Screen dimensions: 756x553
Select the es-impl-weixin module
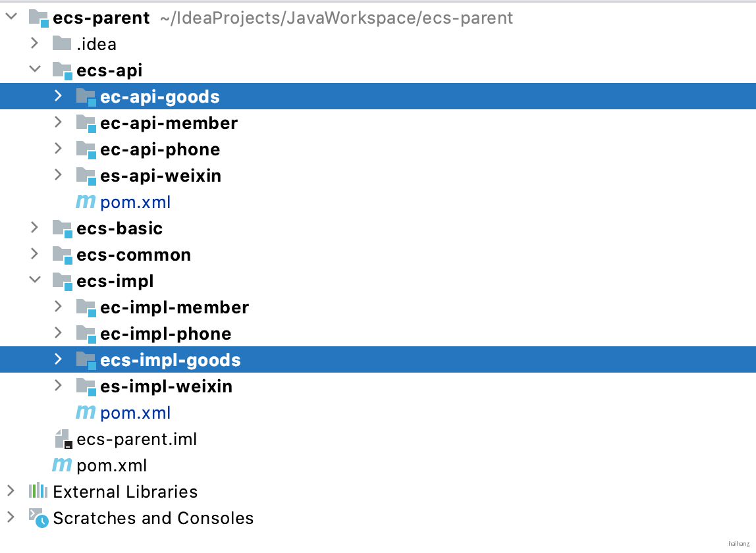[x=166, y=386]
